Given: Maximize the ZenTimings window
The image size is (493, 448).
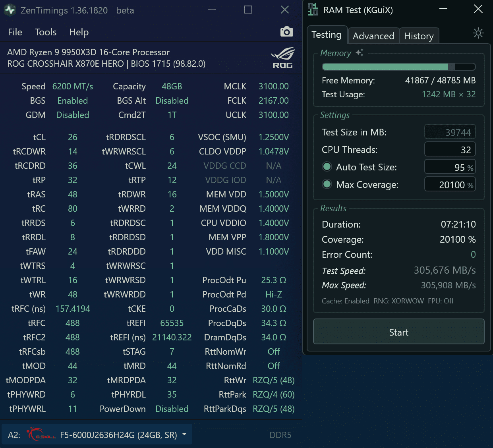Looking at the screenshot, I should 248,10.
